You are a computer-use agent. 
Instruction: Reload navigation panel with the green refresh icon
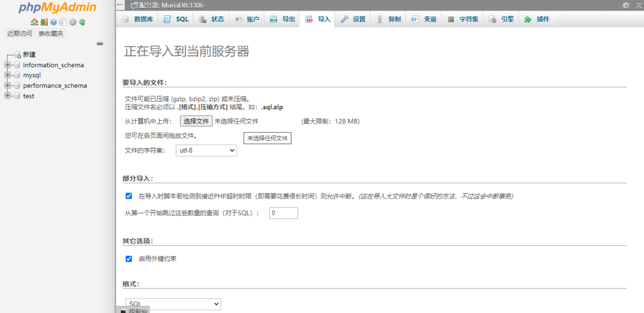(x=82, y=22)
